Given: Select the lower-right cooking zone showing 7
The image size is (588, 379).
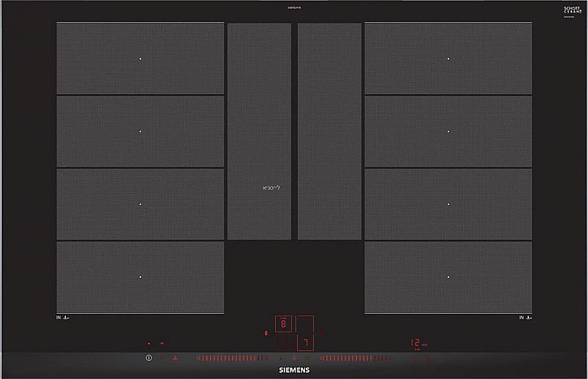Looking at the screenshot, I should pyautogui.click(x=306, y=343).
